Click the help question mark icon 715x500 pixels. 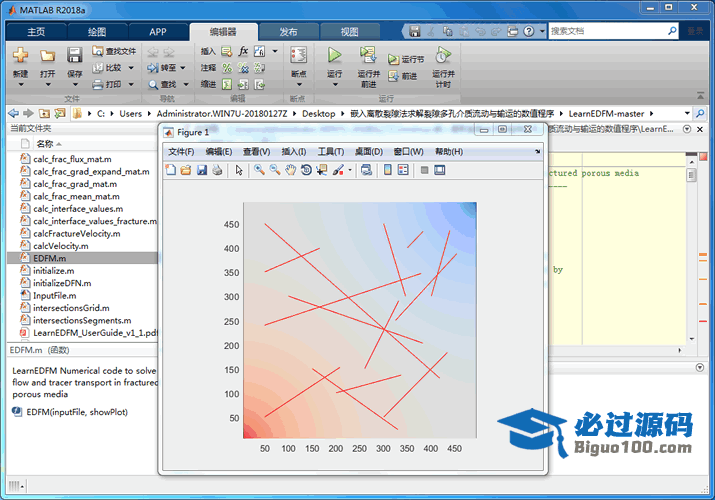[x=528, y=31]
